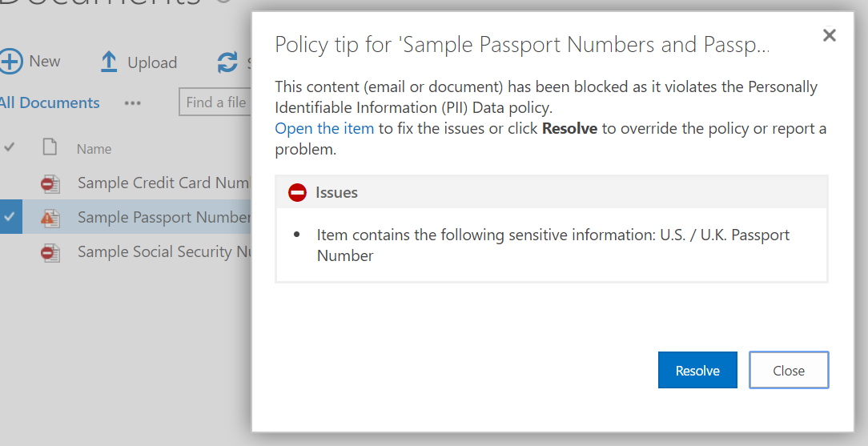This screenshot has height=446, width=868.
Task: Click the Upload arrow icon
Action: pos(109,62)
